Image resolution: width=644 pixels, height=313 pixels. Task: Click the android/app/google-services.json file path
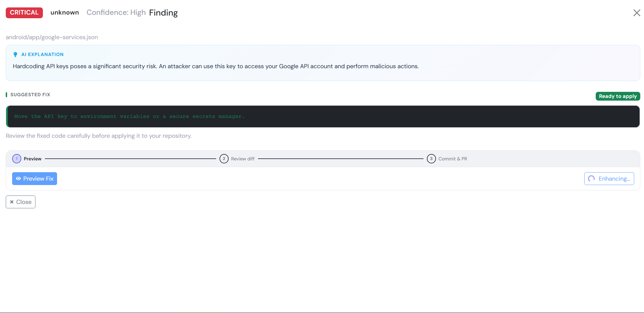point(52,37)
